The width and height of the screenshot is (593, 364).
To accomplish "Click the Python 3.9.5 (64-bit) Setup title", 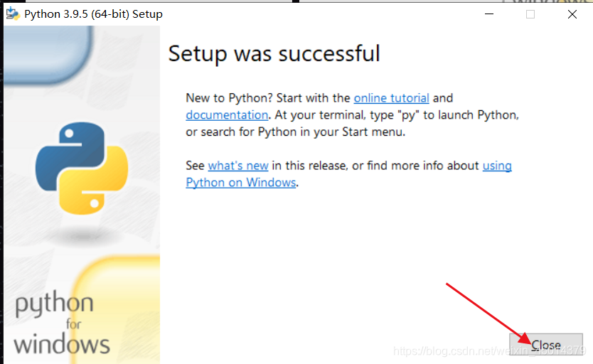I will (93, 14).
